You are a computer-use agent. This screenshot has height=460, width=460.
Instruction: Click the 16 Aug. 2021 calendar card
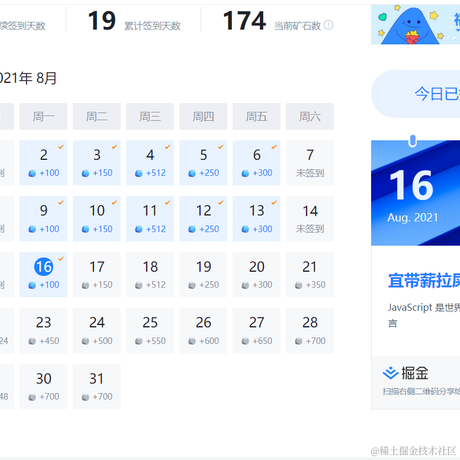415,193
